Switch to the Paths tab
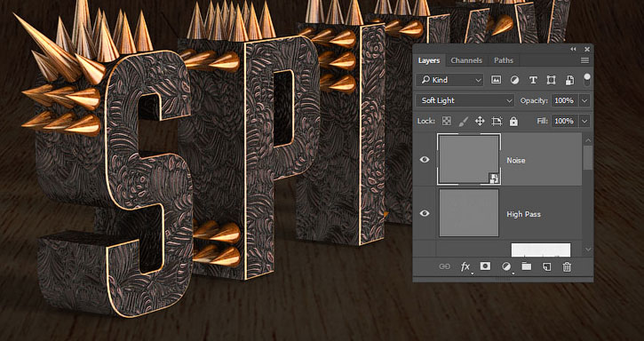 (504, 60)
